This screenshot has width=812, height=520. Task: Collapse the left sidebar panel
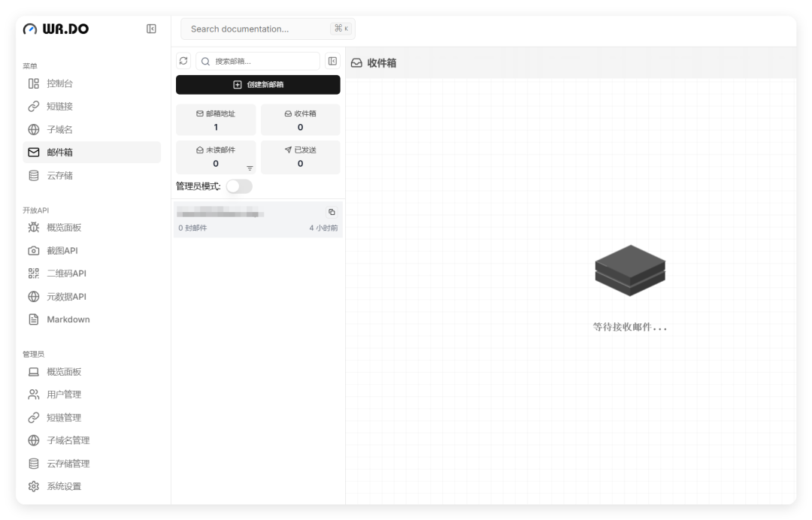pos(151,29)
